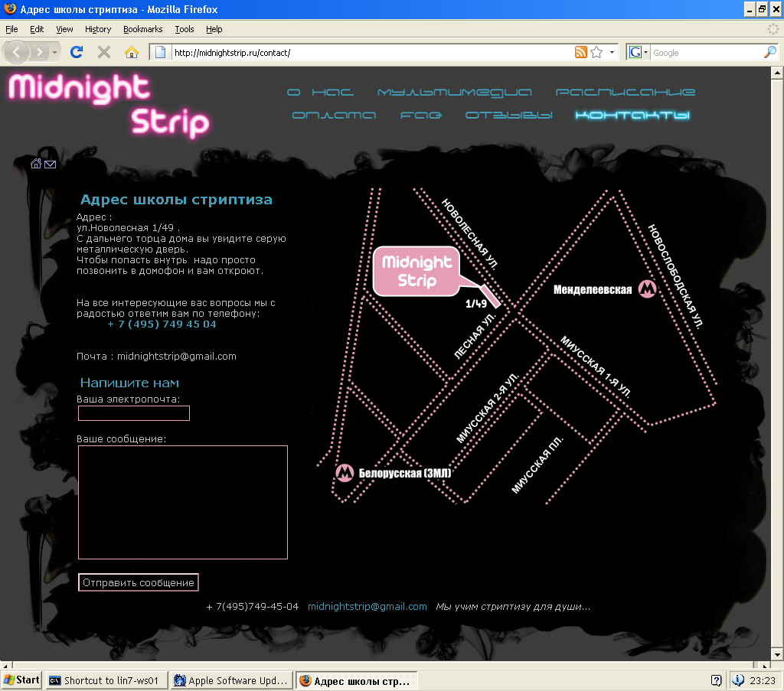This screenshot has width=784, height=691.
Task: Click the search magnifier icon
Action: tap(770, 53)
